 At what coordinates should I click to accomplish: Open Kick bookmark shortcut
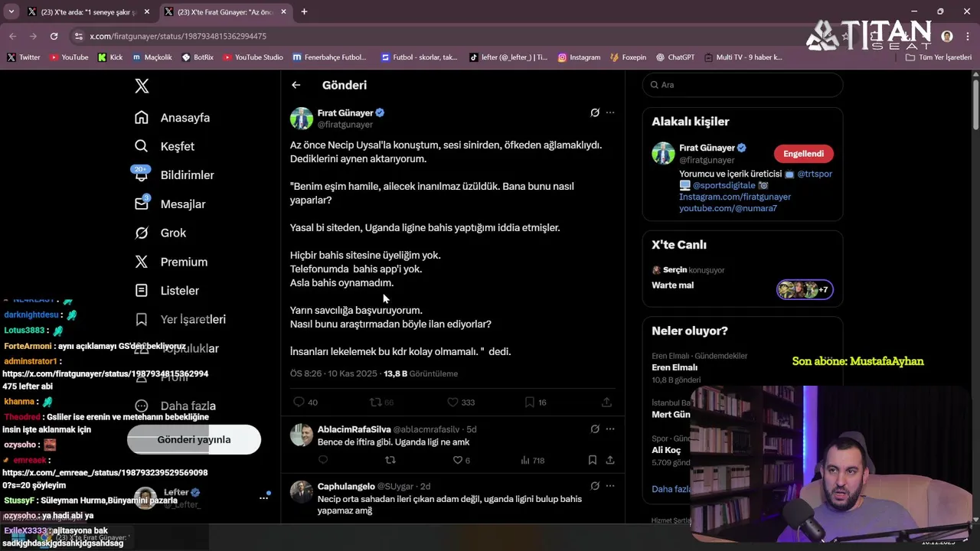point(110,57)
